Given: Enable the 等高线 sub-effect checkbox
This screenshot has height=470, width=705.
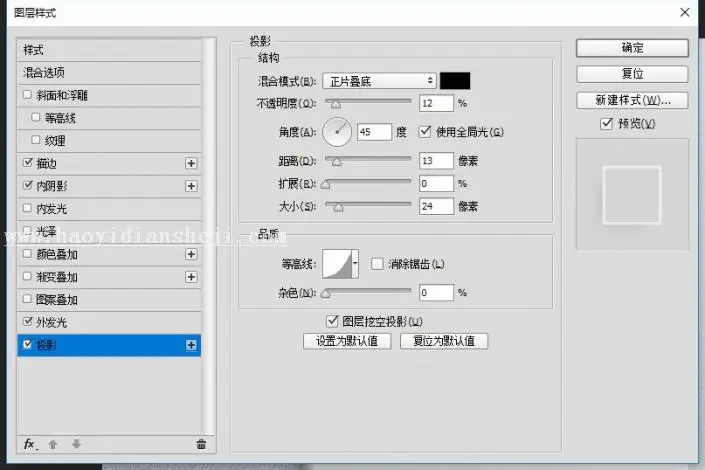Looking at the screenshot, I should (36, 117).
